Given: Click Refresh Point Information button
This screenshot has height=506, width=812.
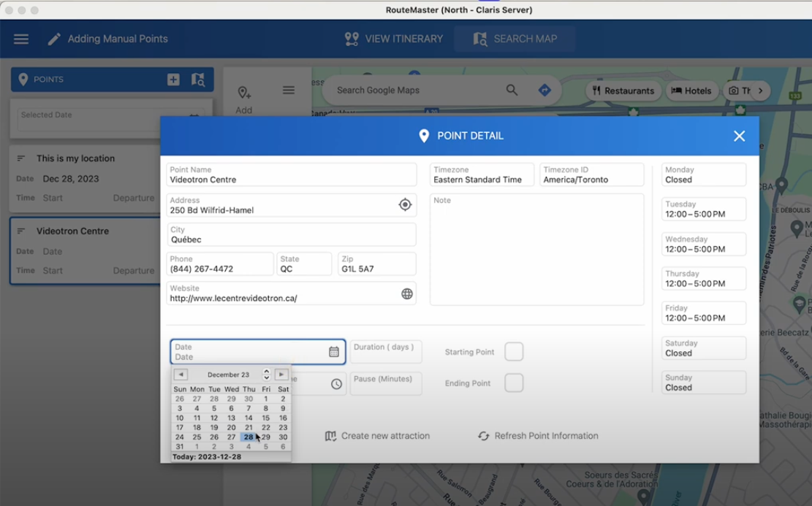Looking at the screenshot, I should pos(538,436).
